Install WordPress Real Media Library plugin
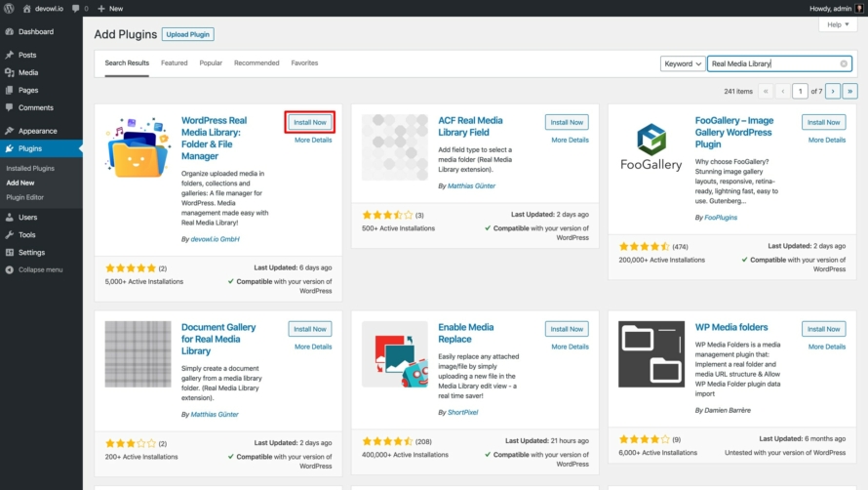The width and height of the screenshot is (868, 490). pyautogui.click(x=310, y=122)
